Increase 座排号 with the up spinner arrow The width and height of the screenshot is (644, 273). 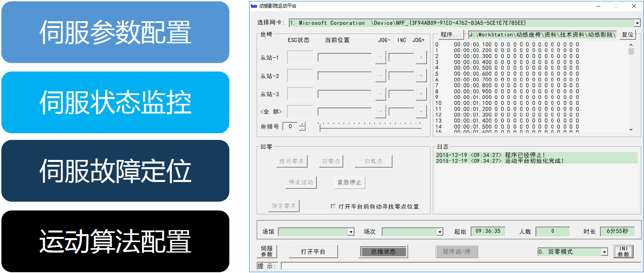(302, 124)
